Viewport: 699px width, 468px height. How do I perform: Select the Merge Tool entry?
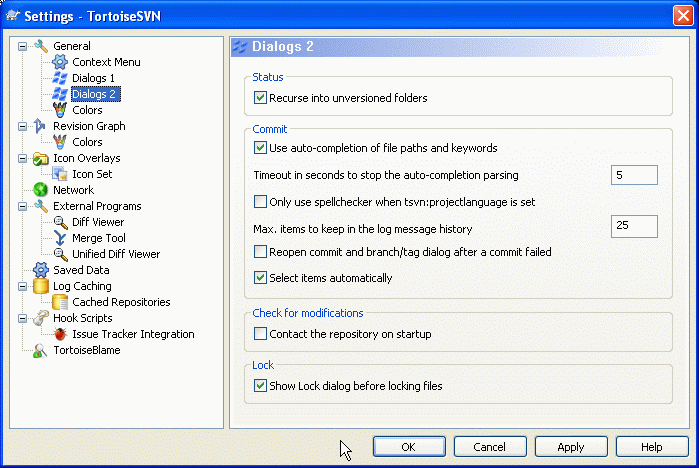(x=99, y=238)
